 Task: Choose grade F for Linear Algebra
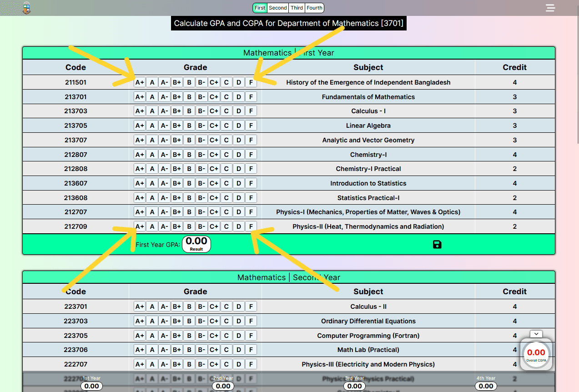(251, 126)
